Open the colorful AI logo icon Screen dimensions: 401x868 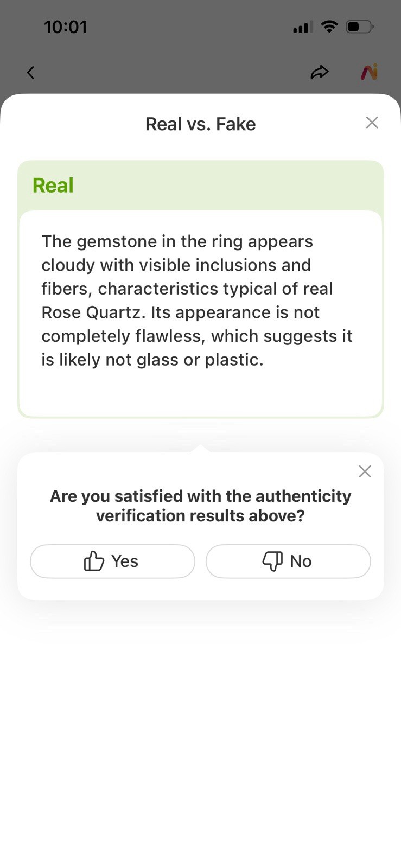(x=370, y=72)
